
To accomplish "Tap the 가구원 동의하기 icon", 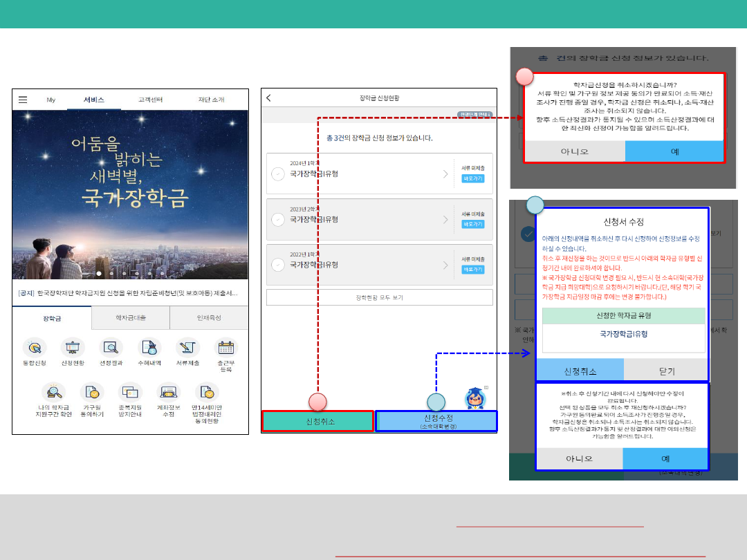I will pyautogui.click(x=92, y=393).
